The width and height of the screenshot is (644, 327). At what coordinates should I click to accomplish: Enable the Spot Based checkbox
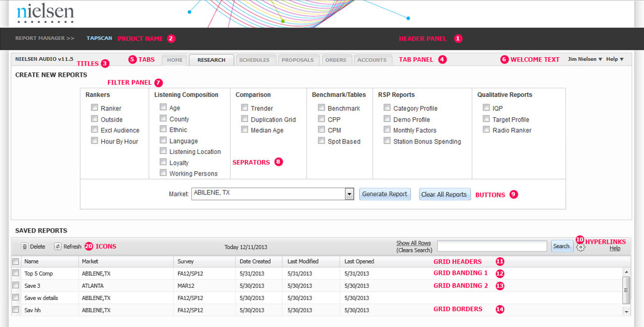pyautogui.click(x=321, y=140)
